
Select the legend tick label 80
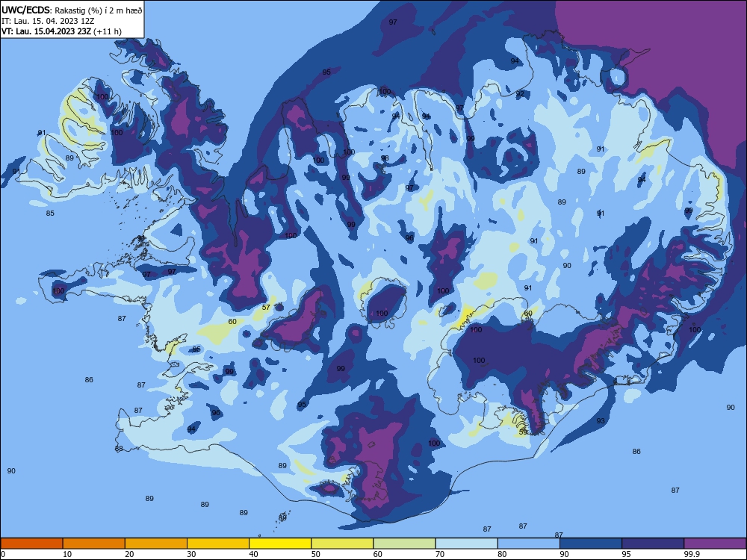(502, 554)
